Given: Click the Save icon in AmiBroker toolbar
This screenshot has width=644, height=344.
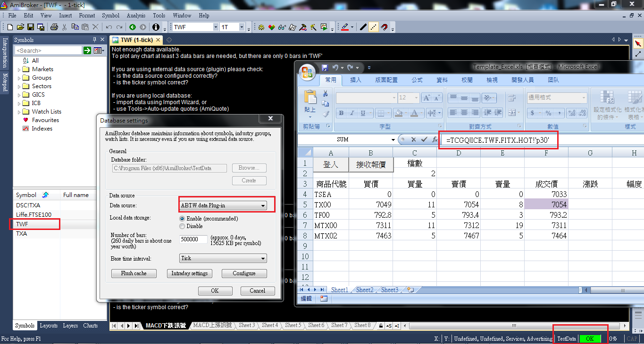Looking at the screenshot, I should coord(30,27).
